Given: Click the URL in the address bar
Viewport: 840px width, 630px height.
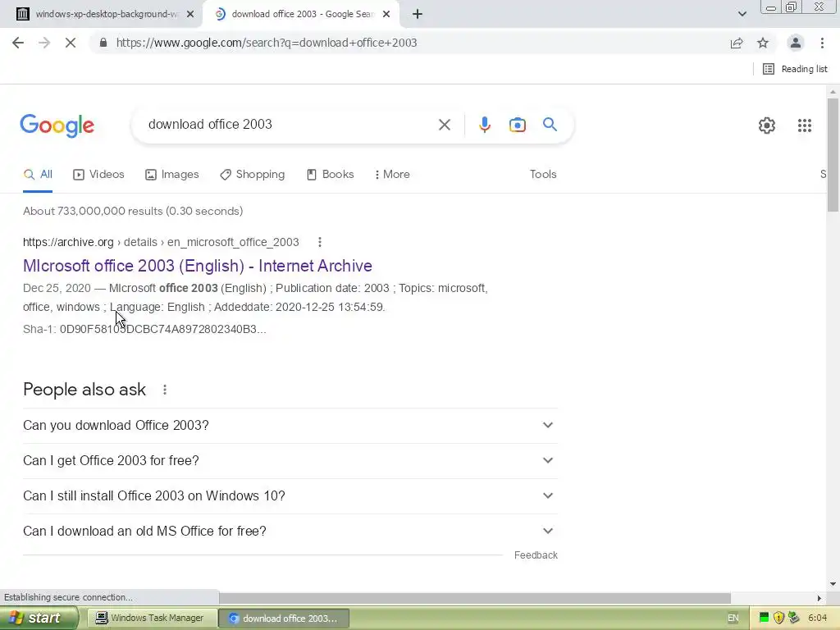Looking at the screenshot, I should 267,43.
